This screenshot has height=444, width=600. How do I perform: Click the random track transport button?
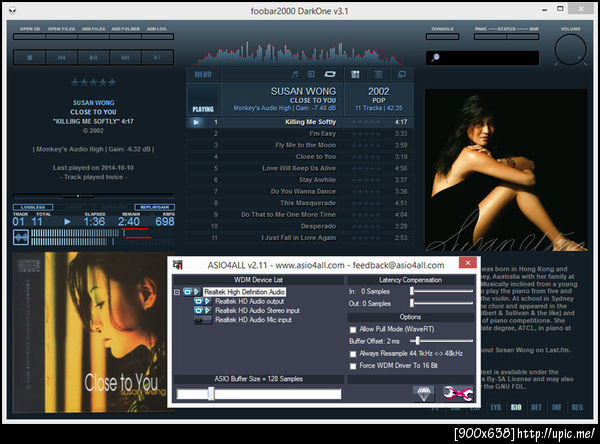(157, 58)
